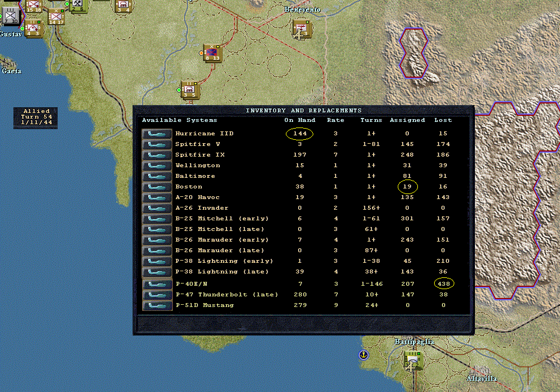This screenshot has height=392, width=560.
Task: Click the Lost column header
Action: (443, 120)
